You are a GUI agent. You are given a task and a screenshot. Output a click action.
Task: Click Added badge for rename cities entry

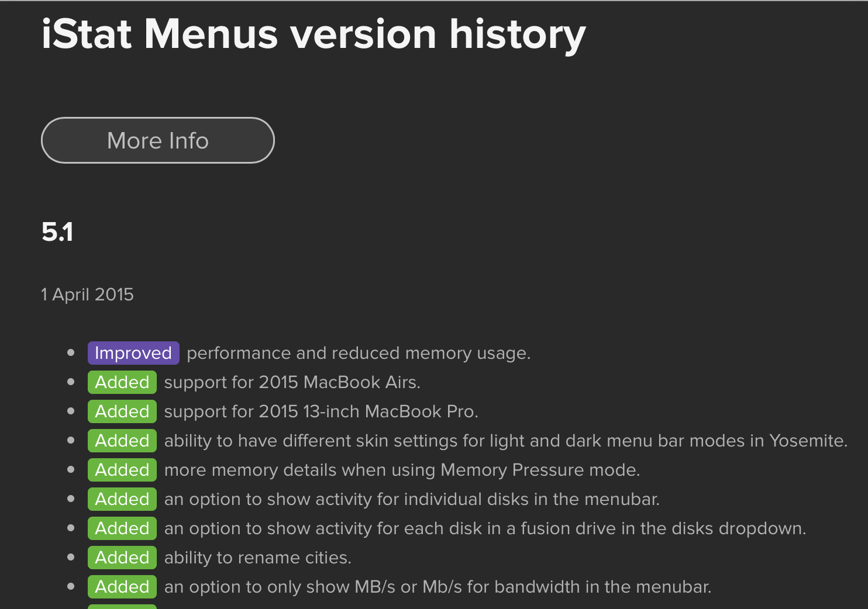point(122,558)
